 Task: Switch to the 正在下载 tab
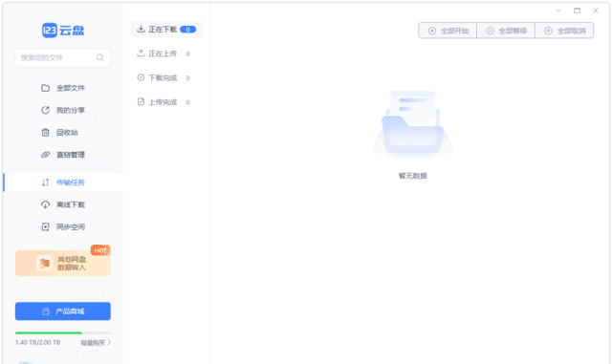165,30
